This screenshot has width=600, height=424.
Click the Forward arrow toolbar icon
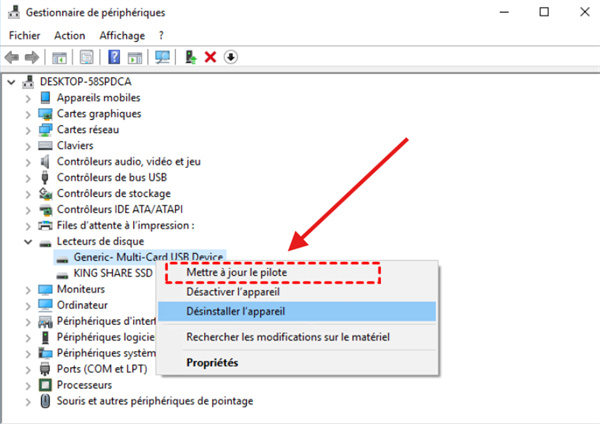[x=32, y=57]
